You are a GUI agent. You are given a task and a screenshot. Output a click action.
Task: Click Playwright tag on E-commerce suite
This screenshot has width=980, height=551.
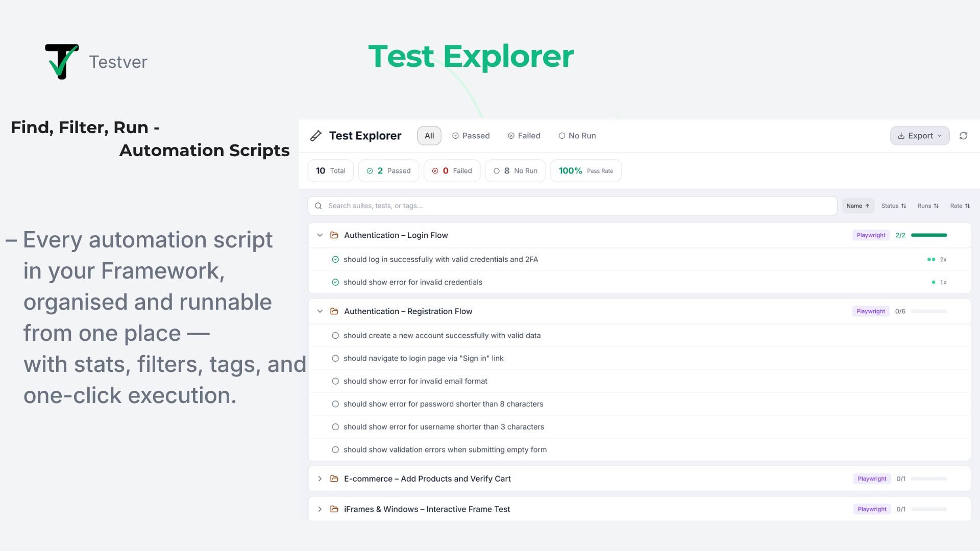click(872, 479)
